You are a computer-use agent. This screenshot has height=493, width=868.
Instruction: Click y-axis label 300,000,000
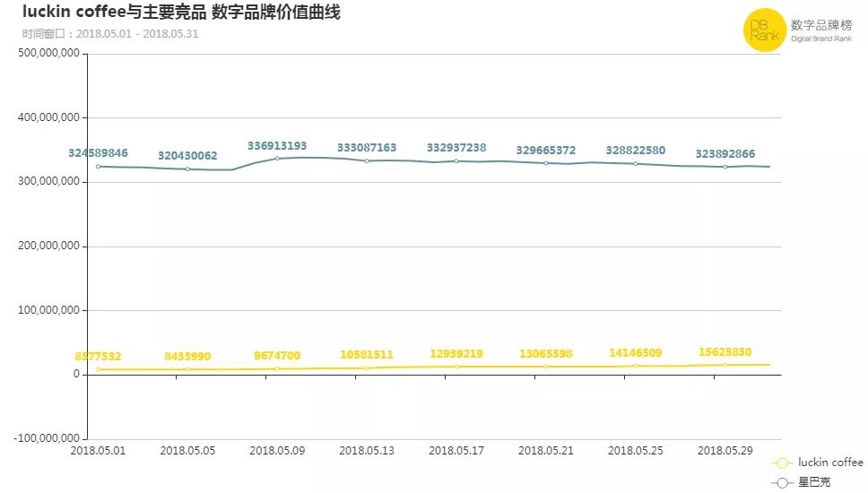pos(48,181)
